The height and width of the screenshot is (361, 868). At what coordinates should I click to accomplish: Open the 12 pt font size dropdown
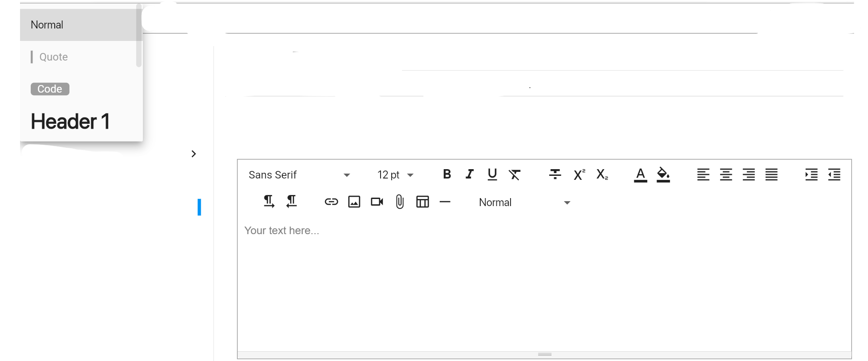pos(394,174)
